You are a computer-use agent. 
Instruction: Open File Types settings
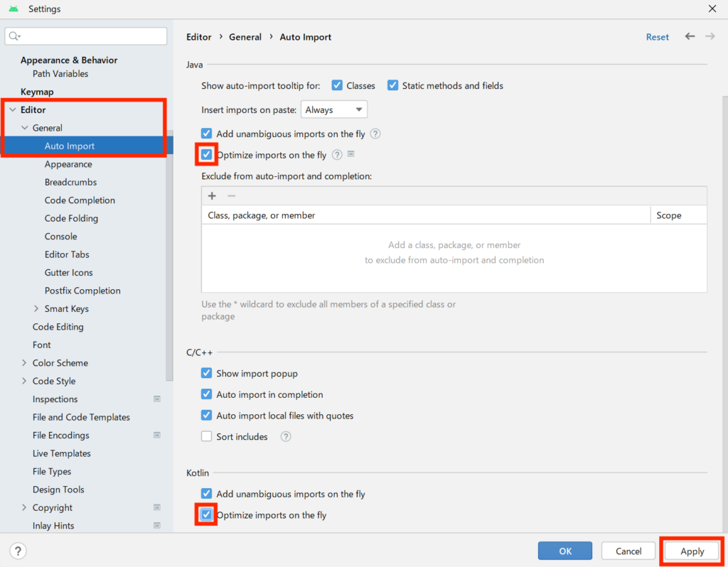point(52,471)
